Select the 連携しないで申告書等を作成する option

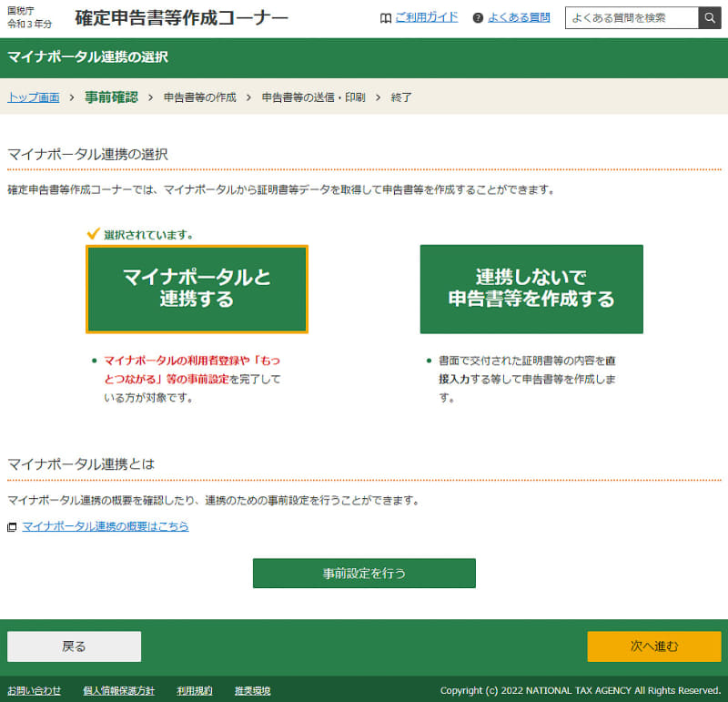coord(531,288)
